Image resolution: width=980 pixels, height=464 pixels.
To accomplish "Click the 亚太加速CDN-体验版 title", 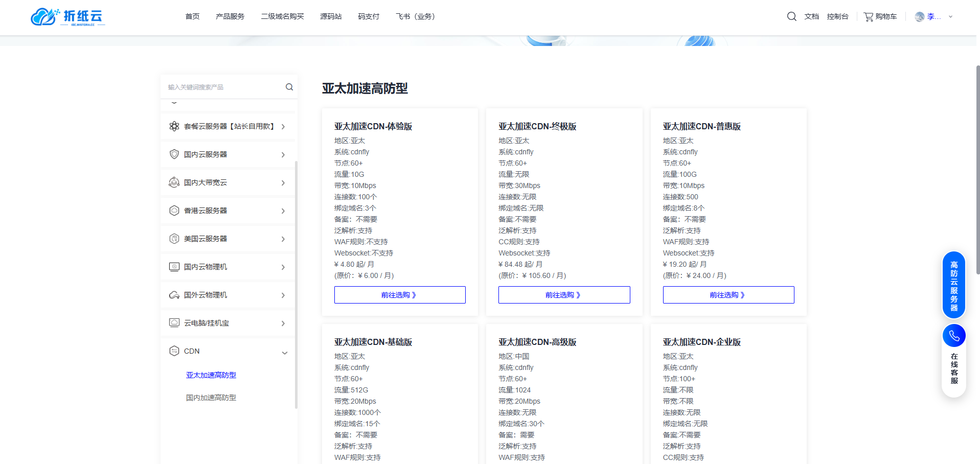I will click(373, 126).
